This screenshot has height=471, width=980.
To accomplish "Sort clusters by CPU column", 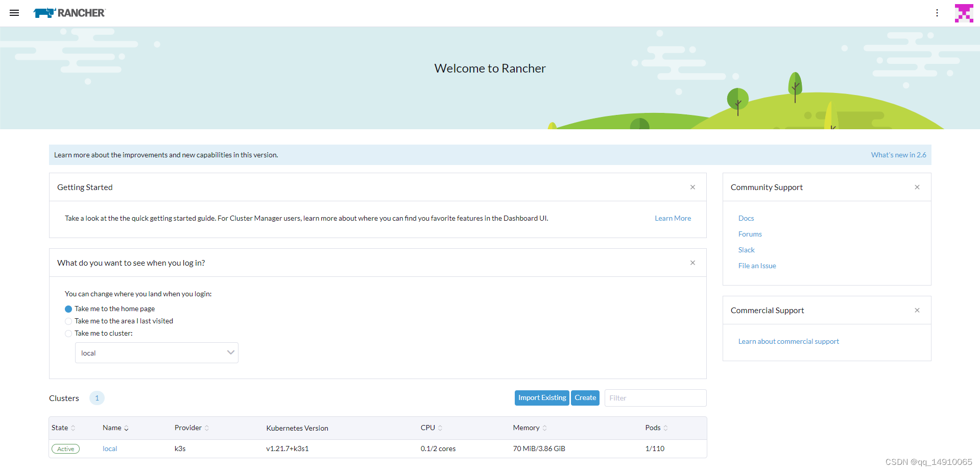I will (432, 428).
